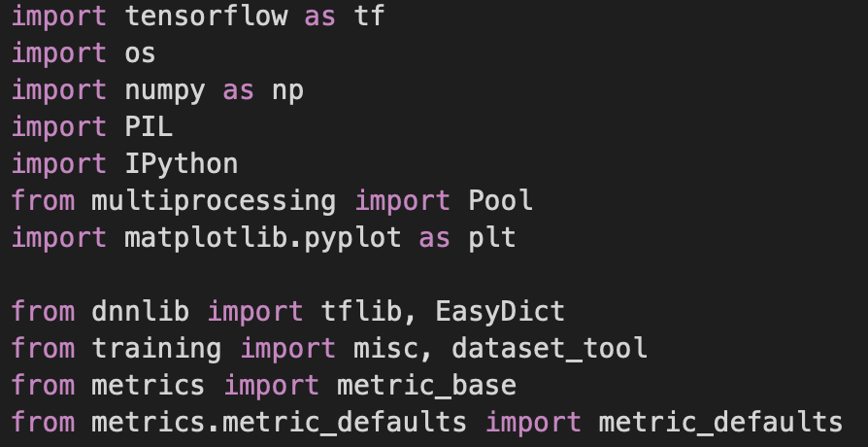Click the training package name
868x447 pixels.
coord(157,349)
